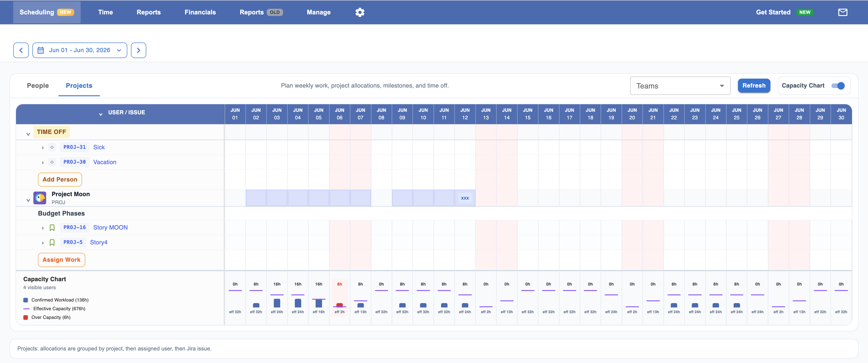The width and height of the screenshot is (868, 363).
Task: Collapse the Project Moon group
Action: pyautogui.click(x=28, y=200)
